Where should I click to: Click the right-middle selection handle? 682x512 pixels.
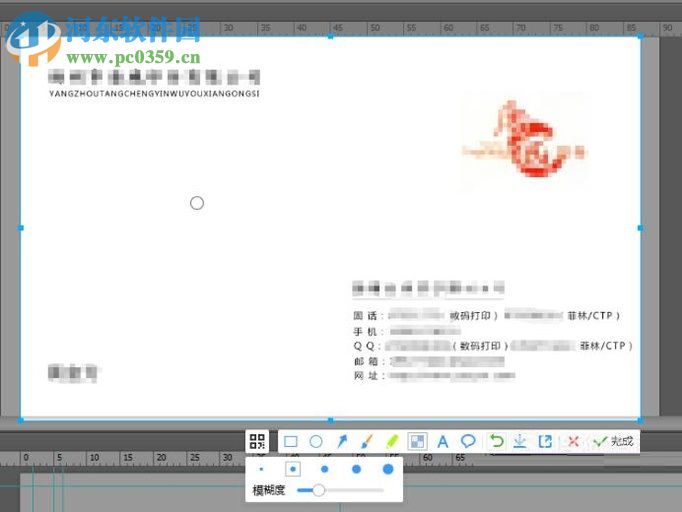point(640,228)
